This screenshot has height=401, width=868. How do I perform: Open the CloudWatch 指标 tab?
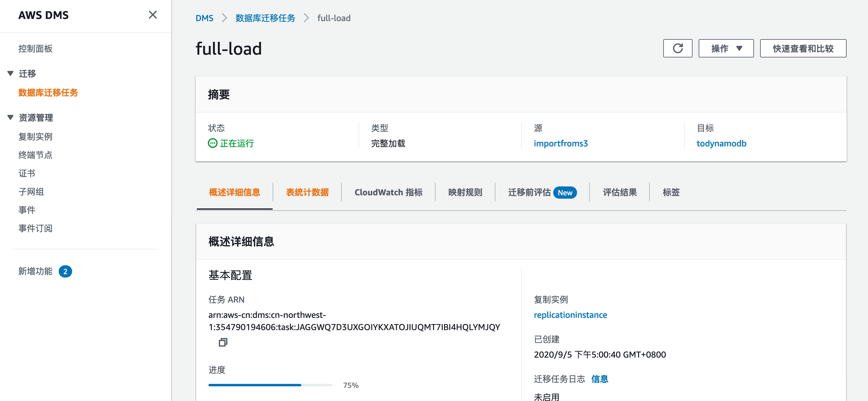pos(388,192)
